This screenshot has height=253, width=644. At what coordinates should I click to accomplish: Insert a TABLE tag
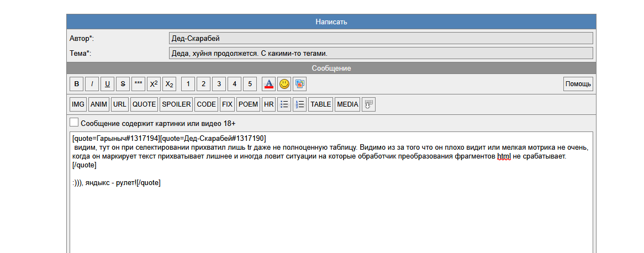[320, 104]
